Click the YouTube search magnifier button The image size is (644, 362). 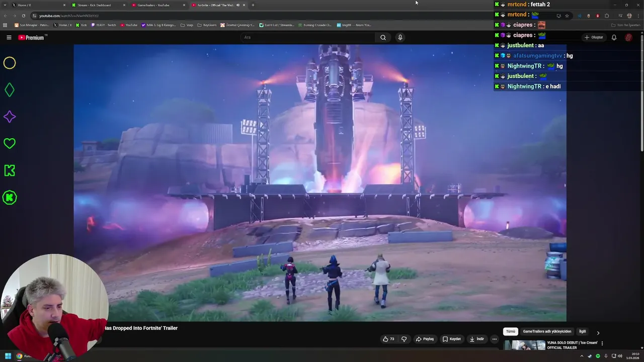click(x=383, y=37)
